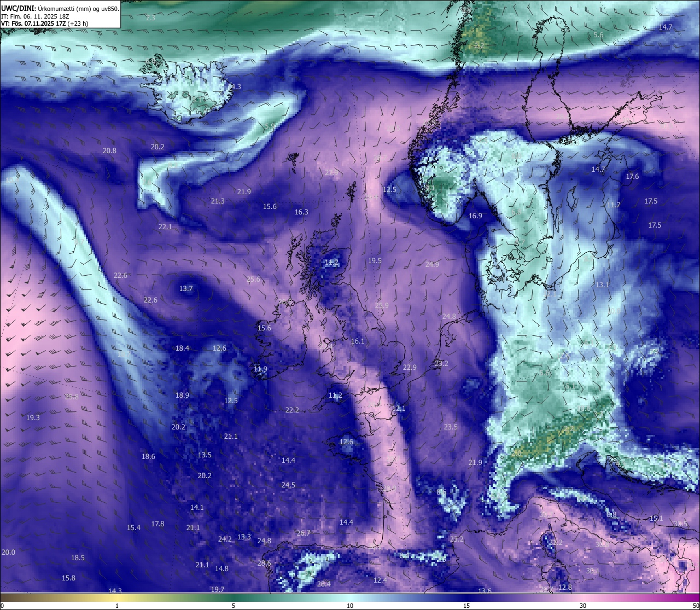Image resolution: width=700 pixels, height=610 pixels.
Task: Click the 17.8 value on the map
Action: point(157,524)
